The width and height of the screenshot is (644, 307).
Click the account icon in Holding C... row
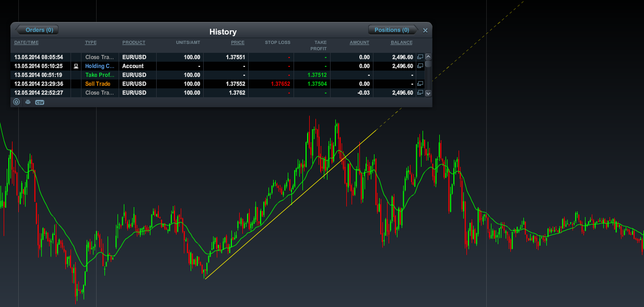pyautogui.click(x=76, y=66)
